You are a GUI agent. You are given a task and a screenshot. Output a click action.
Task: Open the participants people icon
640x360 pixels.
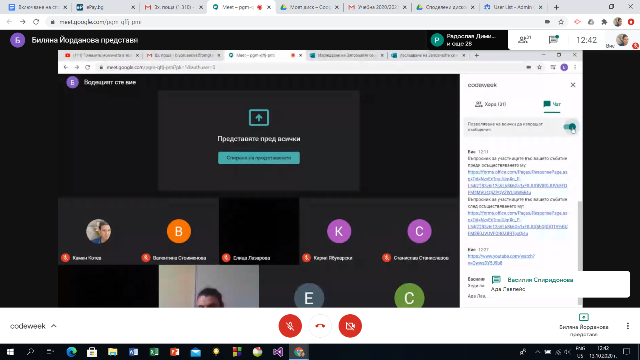click(524, 40)
